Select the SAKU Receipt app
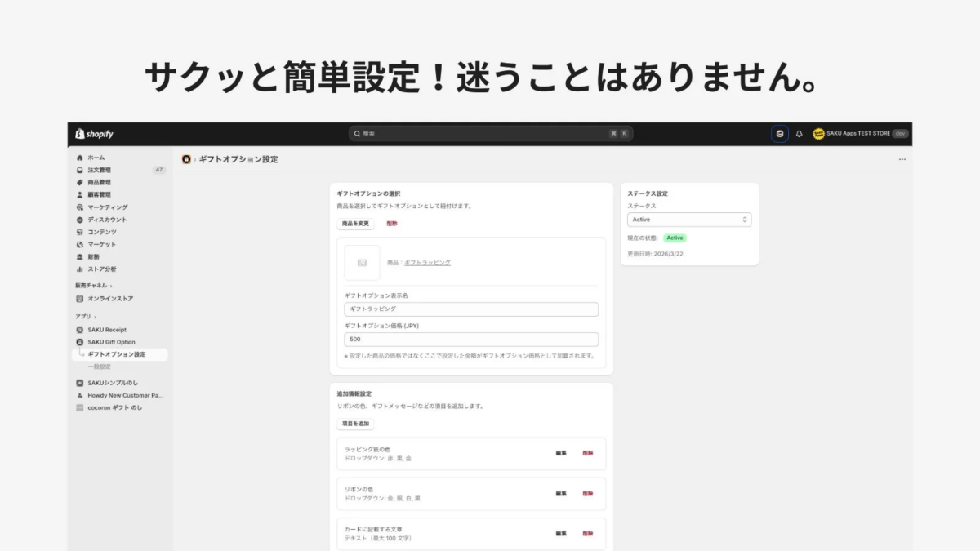Viewport: 980px width, 551px height. pos(107,329)
